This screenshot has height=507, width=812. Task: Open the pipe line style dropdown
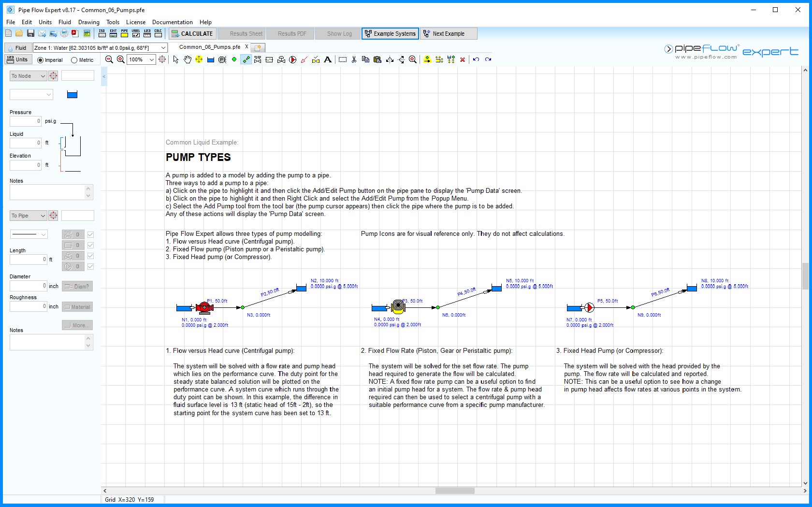tap(29, 234)
